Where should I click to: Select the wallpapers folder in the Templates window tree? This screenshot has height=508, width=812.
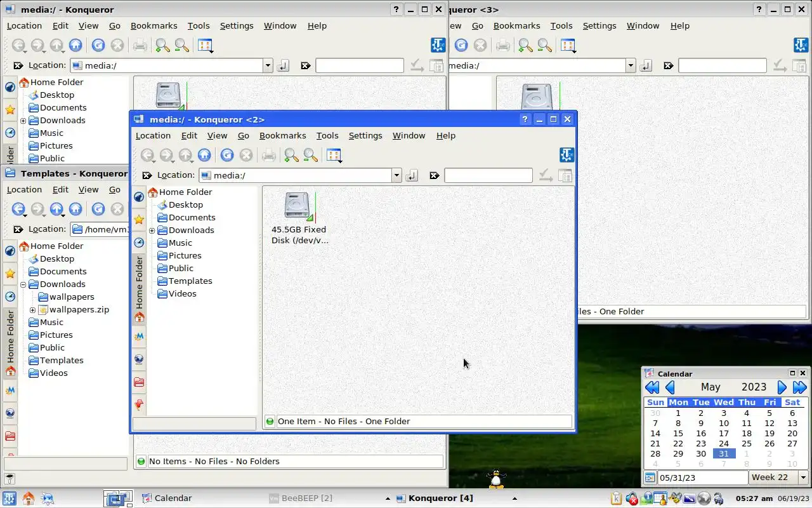coord(72,297)
